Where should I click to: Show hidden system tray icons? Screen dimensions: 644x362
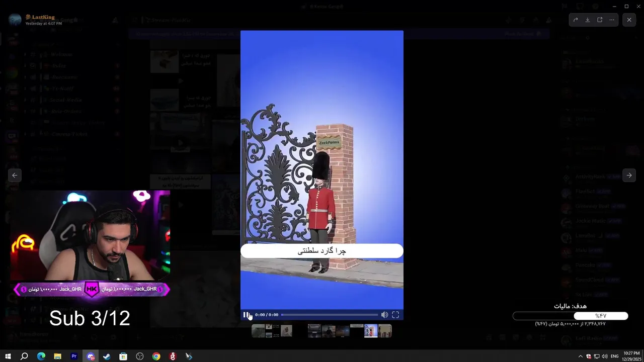(x=580, y=356)
